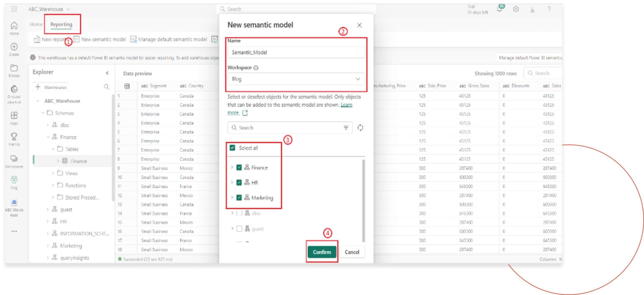Viewport: 644px width, 295px height.
Task: Open Blog workspace icon in sidebar
Action: coord(14,182)
